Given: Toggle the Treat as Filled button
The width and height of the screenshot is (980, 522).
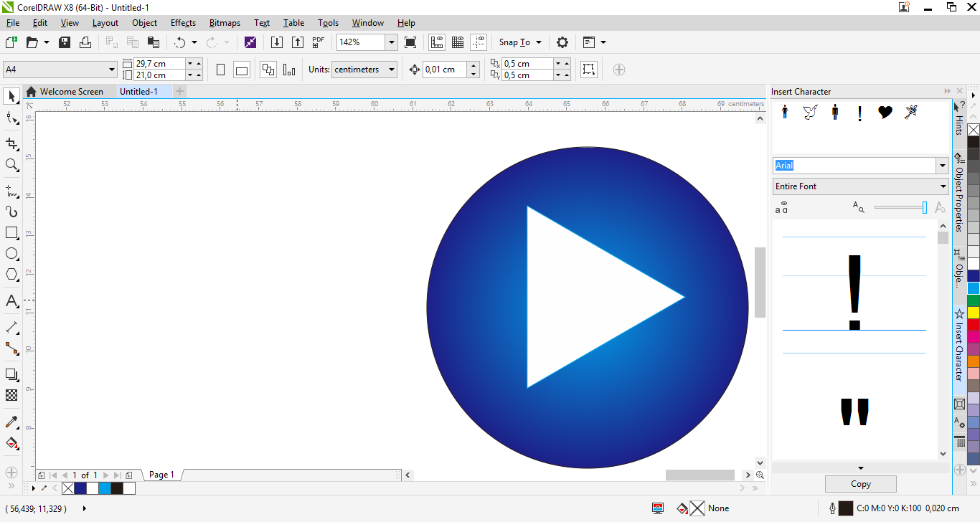Looking at the screenshot, I should 588,70.
